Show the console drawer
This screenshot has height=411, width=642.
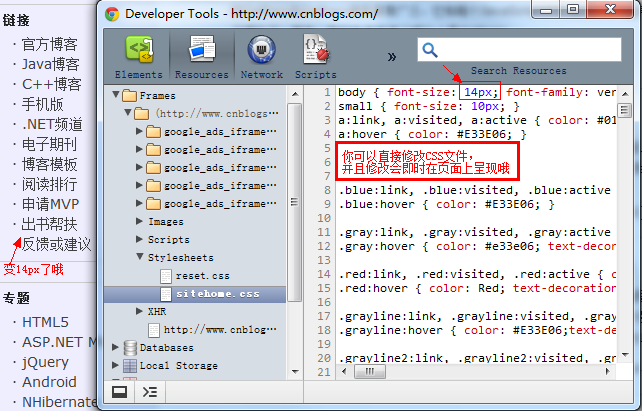click(150, 392)
